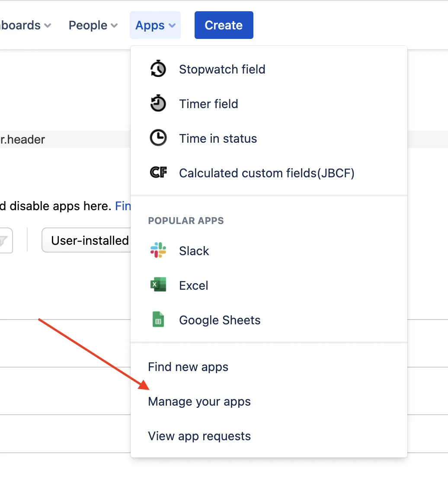
Task: Click the Timer field icon
Action: [158, 103]
